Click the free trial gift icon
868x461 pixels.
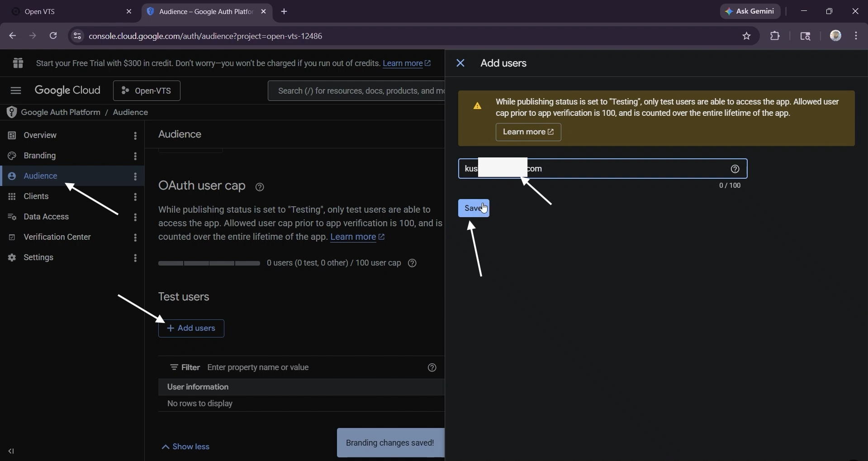18,63
